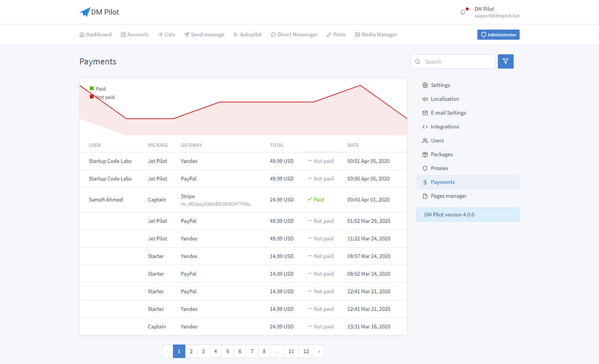The height and width of the screenshot is (364, 599).
Task: Click the Pages manager document icon
Action: (x=425, y=196)
